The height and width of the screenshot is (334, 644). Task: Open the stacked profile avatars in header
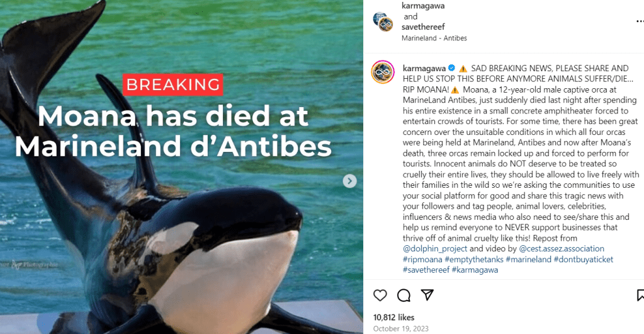tap(382, 21)
